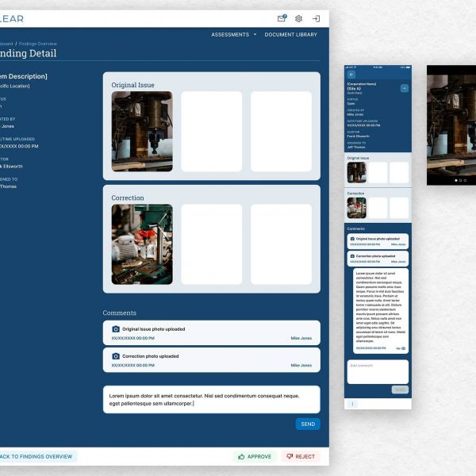This screenshot has height=476, width=476.
Task: Click the logout icon in header
Action: 316,18
